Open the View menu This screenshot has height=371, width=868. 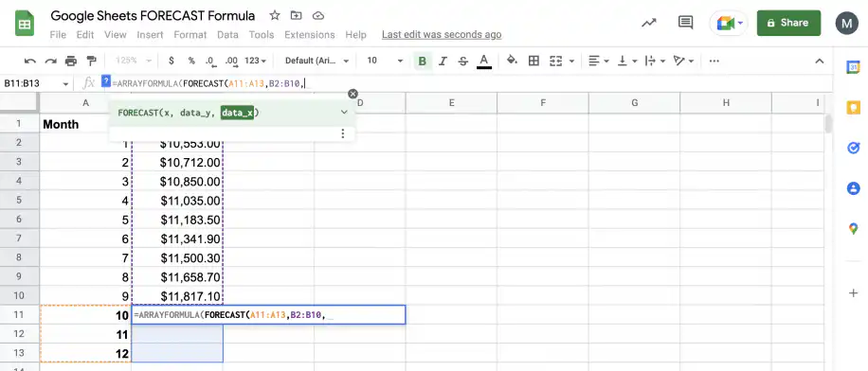pos(116,35)
